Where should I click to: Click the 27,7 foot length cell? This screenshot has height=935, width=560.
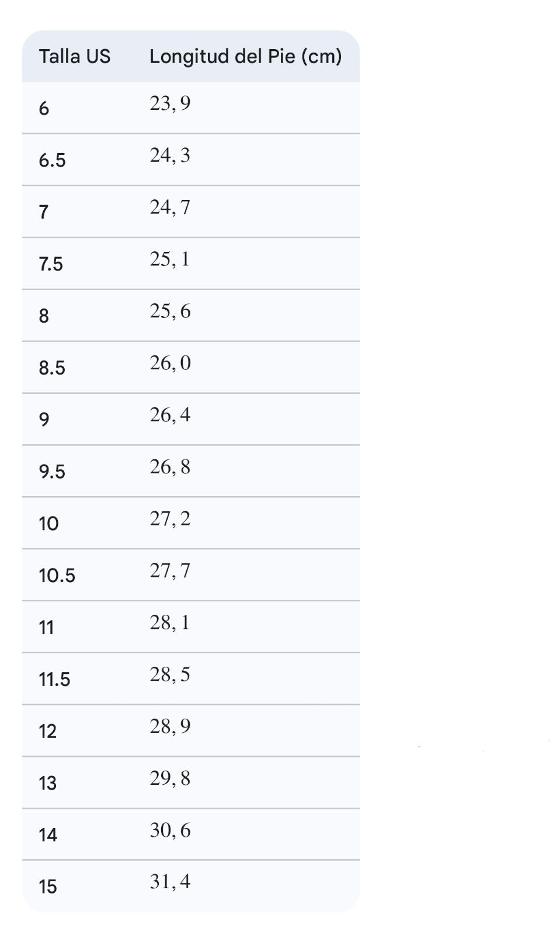coord(170,571)
